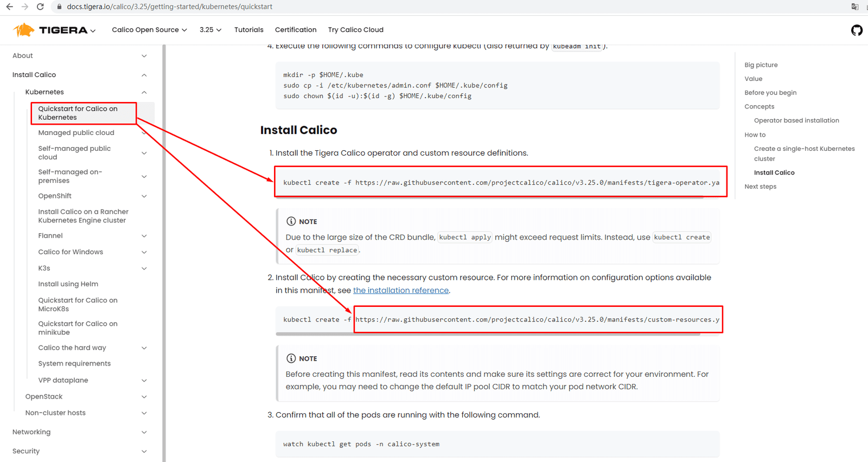
Task: Click tigera-operator code block scrollbar
Action: [x=489, y=198]
